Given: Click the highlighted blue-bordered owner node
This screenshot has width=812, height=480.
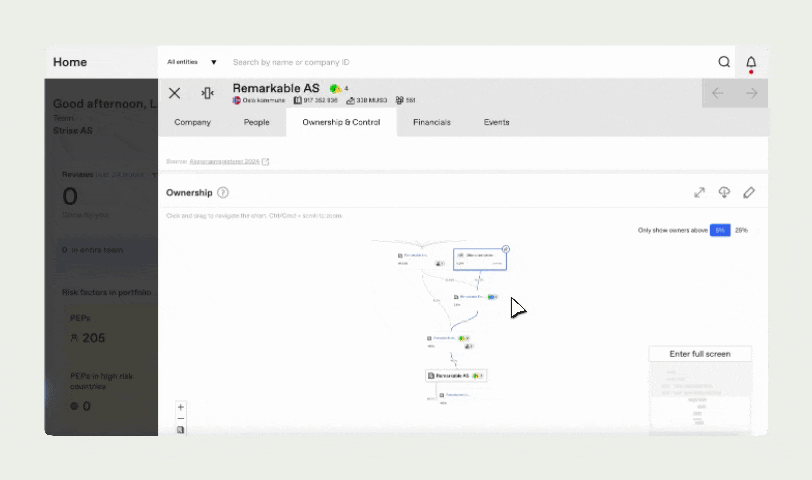Looking at the screenshot, I should [x=480, y=259].
